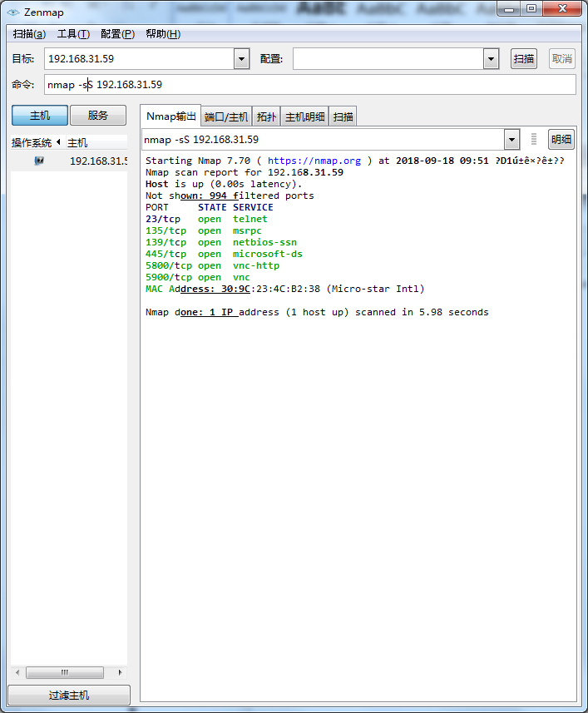Click the 'netbios-ssn' service text

[x=264, y=242]
